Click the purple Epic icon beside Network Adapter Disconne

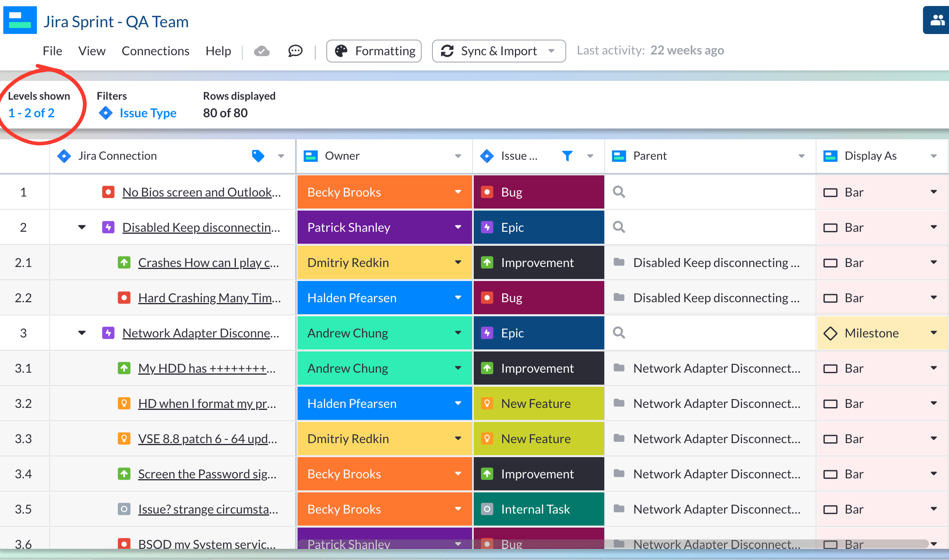click(108, 333)
